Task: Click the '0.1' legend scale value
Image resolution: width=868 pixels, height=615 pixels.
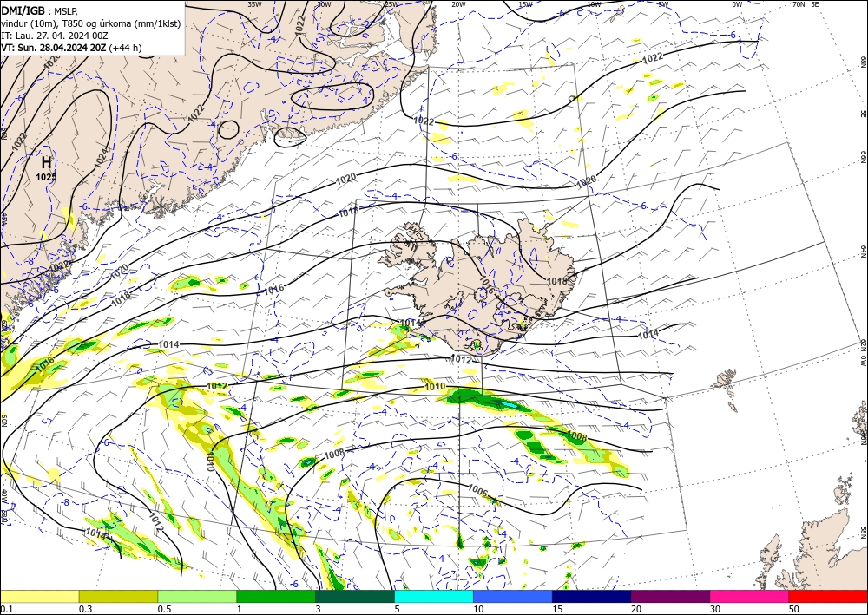Action: (5, 609)
